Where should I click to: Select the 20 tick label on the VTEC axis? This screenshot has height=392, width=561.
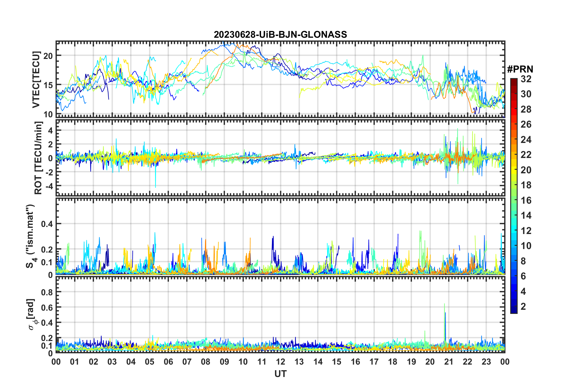(48, 56)
